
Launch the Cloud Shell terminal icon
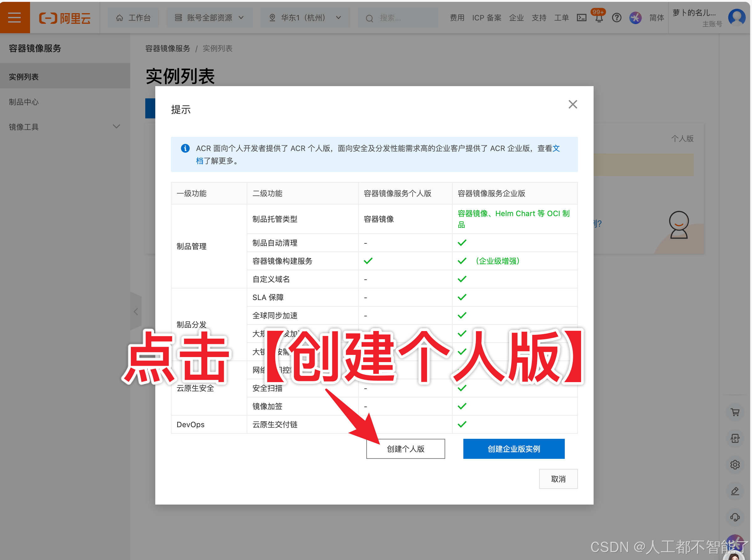click(x=582, y=18)
